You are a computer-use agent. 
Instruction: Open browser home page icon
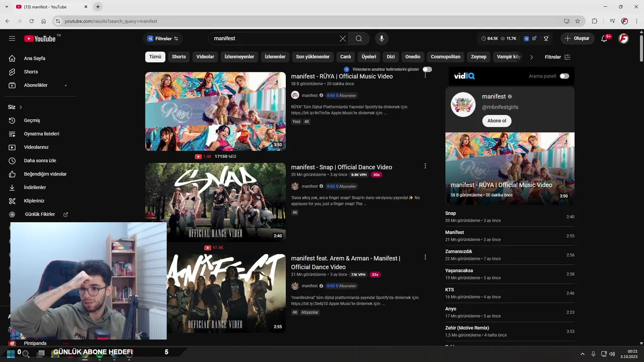coord(44,21)
